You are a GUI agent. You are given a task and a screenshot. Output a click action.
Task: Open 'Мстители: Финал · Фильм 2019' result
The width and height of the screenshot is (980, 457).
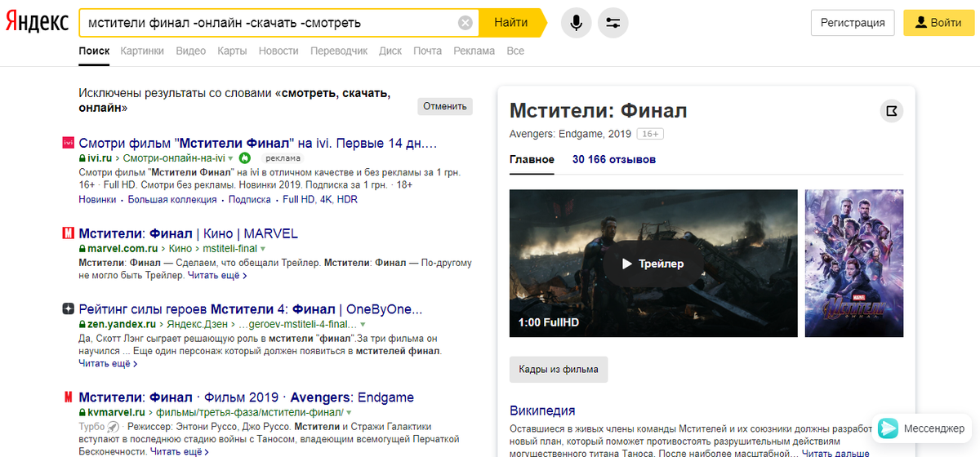pyautogui.click(x=247, y=398)
